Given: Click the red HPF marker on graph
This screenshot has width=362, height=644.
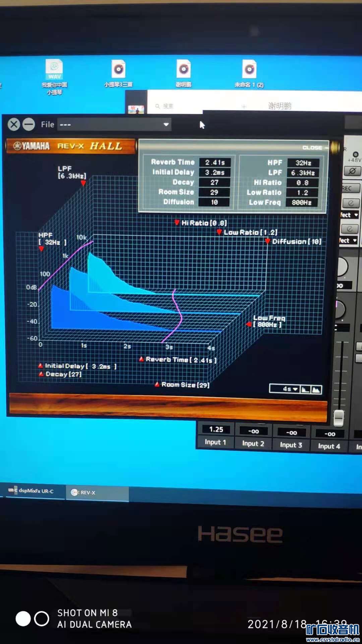Looking at the screenshot, I should pos(41,249).
